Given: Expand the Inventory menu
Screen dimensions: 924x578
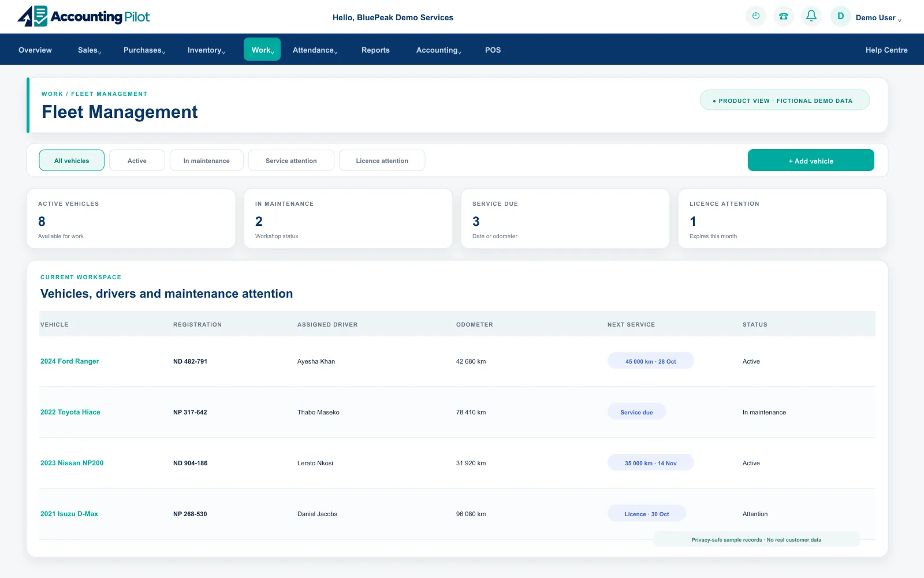Looking at the screenshot, I should [x=206, y=50].
